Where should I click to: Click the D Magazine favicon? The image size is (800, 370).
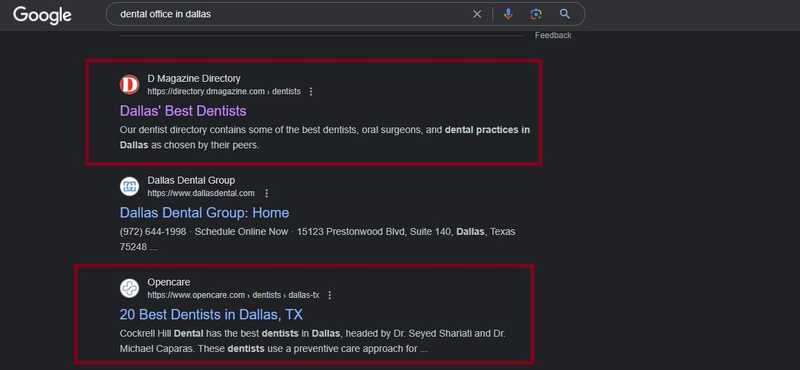(130, 85)
